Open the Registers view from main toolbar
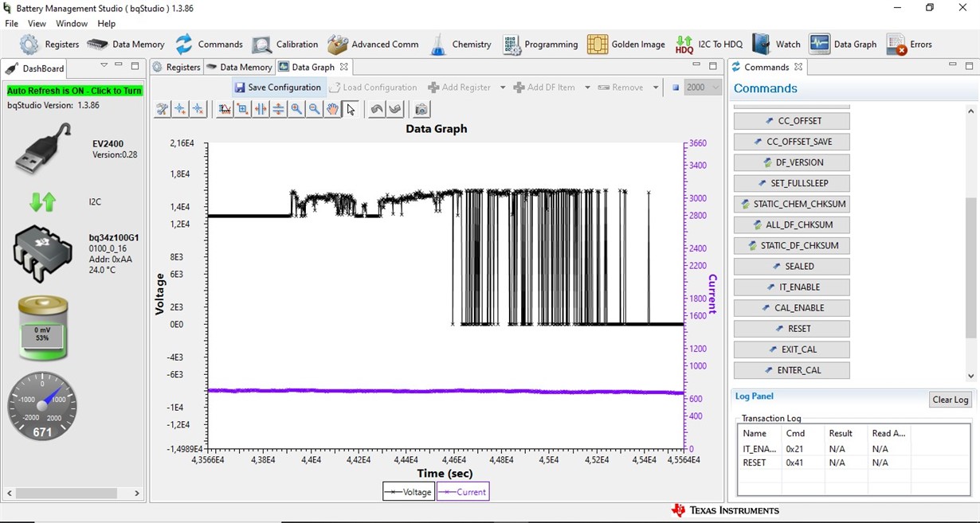 click(49, 45)
